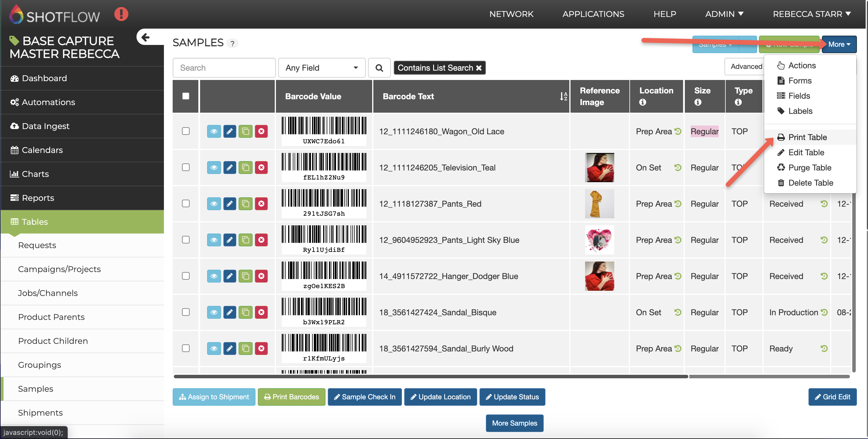Click the Print Barcodes button

[x=291, y=397]
